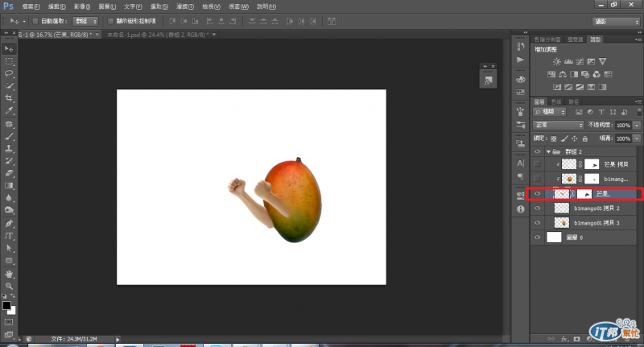This screenshot has width=644, height=347.
Task: Open the workspace 攝影 dropdown
Action: click(616, 22)
